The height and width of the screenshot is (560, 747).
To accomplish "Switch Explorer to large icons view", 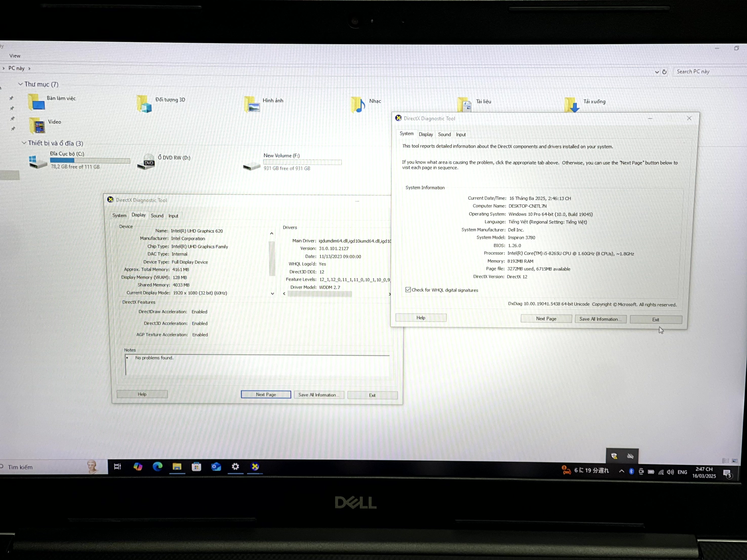I will click(735, 461).
